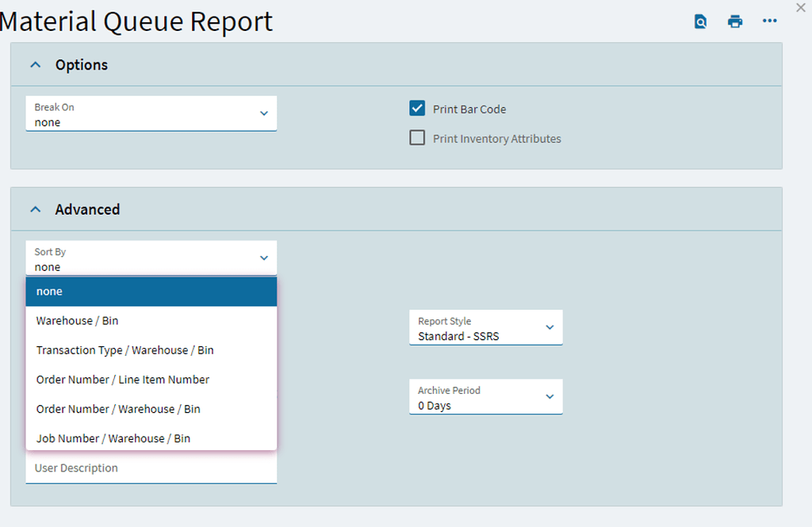812x527 pixels.
Task: Open the more options ellipsis menu
Action: pos(770,21)
